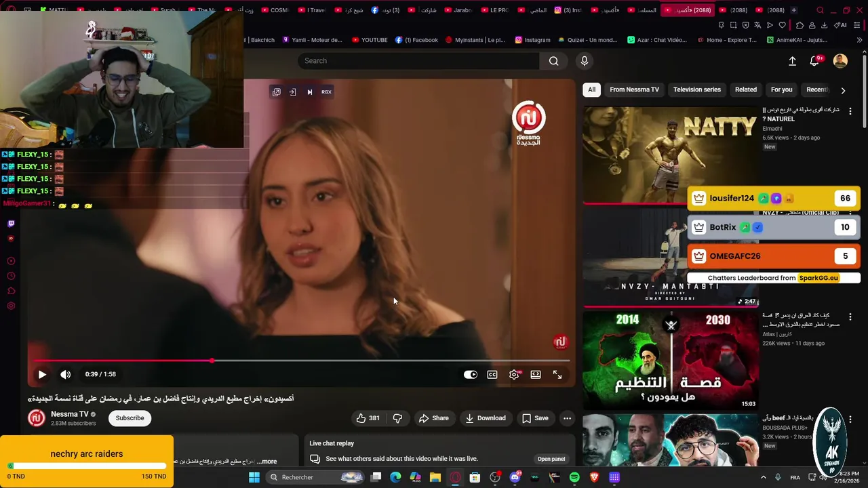Open the Nessma TV channel name link
The image size is (868, 488).
(x=70, y=414)
